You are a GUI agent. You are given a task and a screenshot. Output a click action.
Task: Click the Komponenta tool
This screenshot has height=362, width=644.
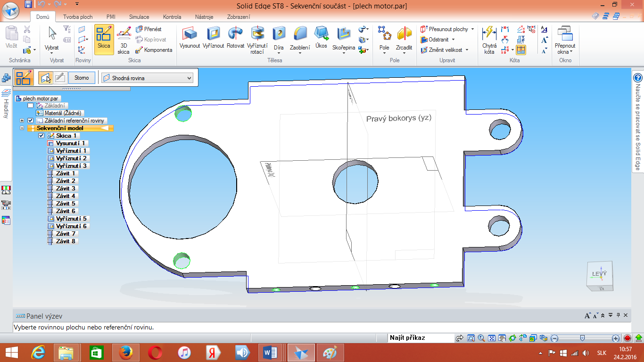pyautogui.click(x=154, y=50)
